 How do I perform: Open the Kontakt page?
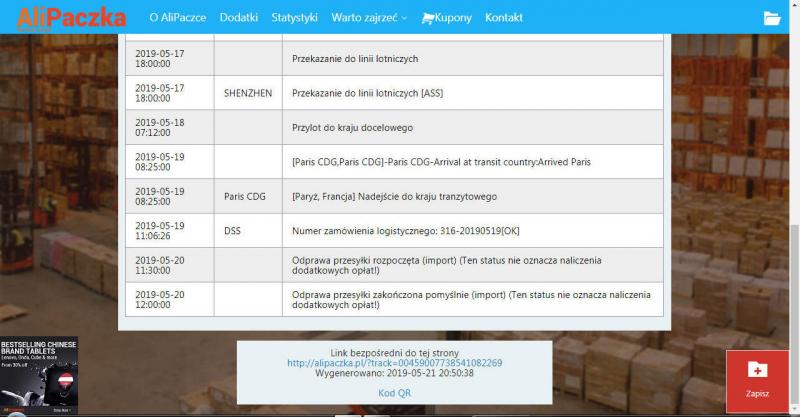(504, 18)
